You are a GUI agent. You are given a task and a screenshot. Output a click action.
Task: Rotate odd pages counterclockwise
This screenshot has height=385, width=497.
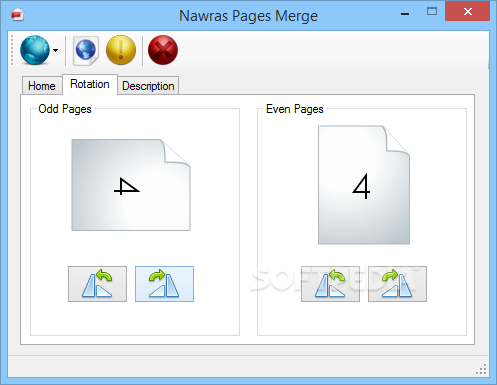97,284
